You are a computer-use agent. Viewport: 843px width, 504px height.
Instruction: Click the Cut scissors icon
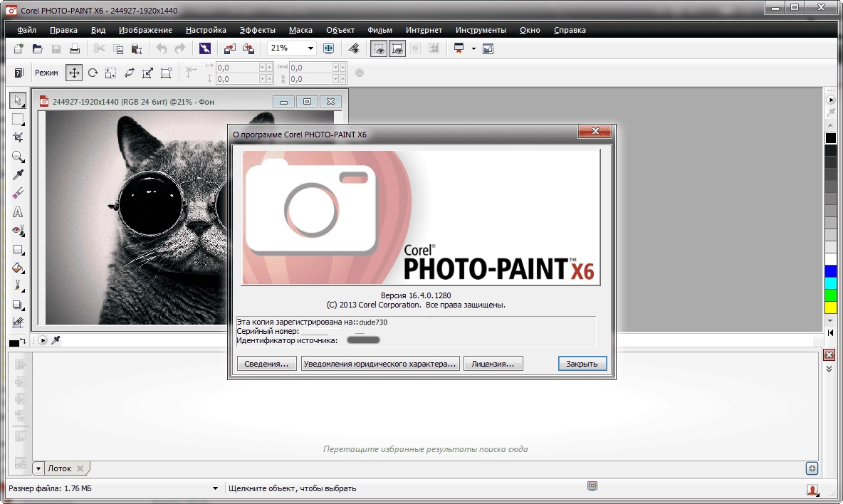[100, 49]
